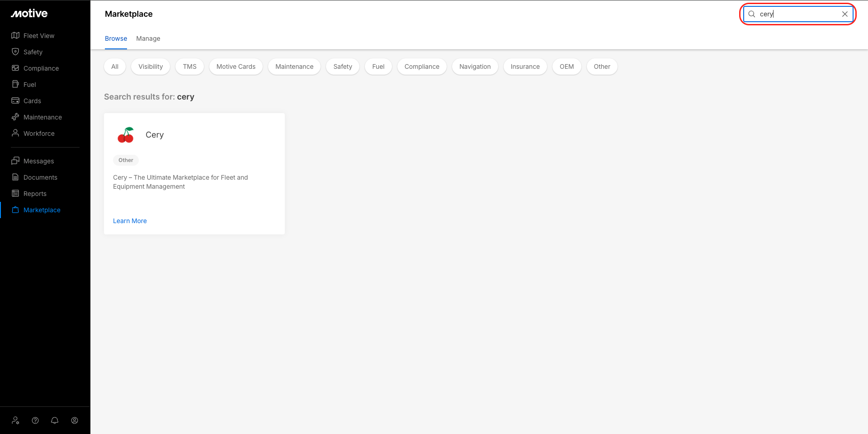Image resolution: width=868 pixels, height=434 pixels.
Task: Click the Cery cherry logo
Action: click(126, 135)
